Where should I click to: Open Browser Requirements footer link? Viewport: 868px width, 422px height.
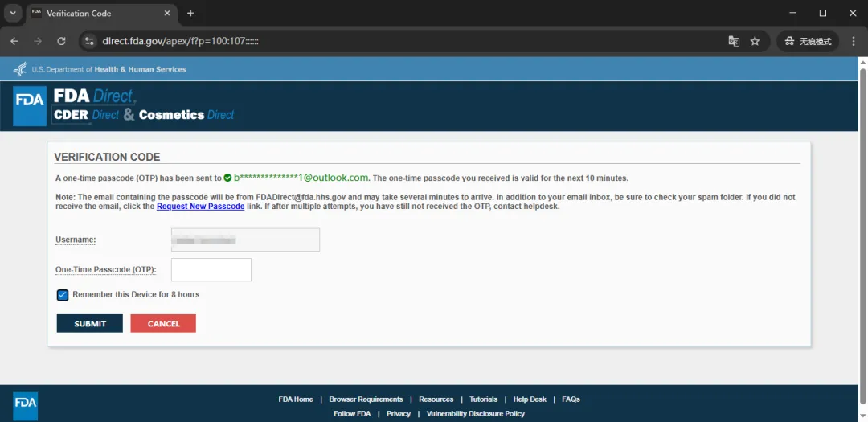click(366, 399)
